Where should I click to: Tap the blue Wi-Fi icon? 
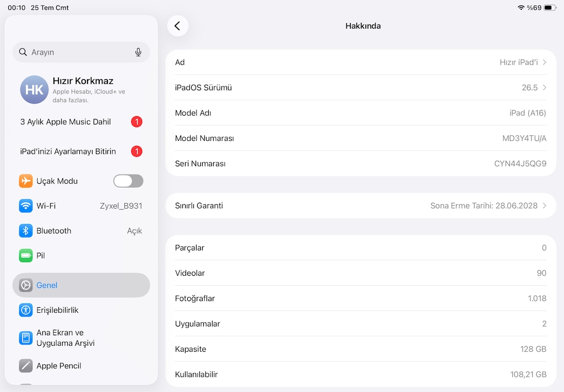coord(25,206)
